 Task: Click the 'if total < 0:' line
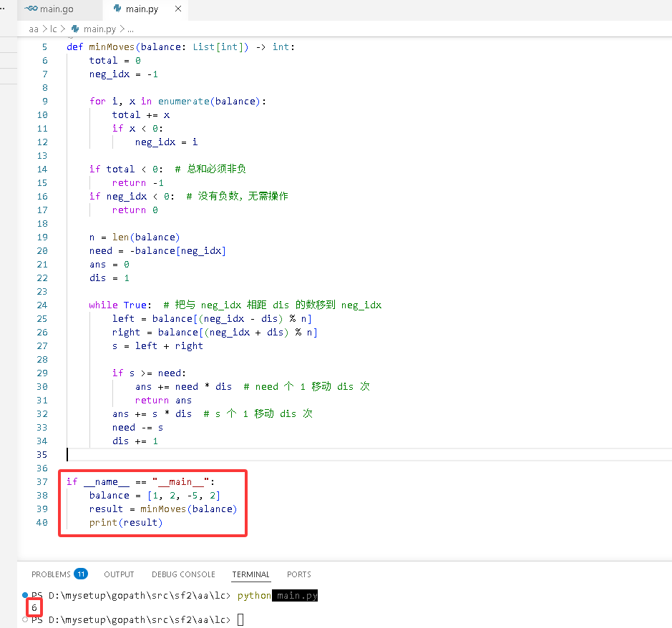pos(126,170)
